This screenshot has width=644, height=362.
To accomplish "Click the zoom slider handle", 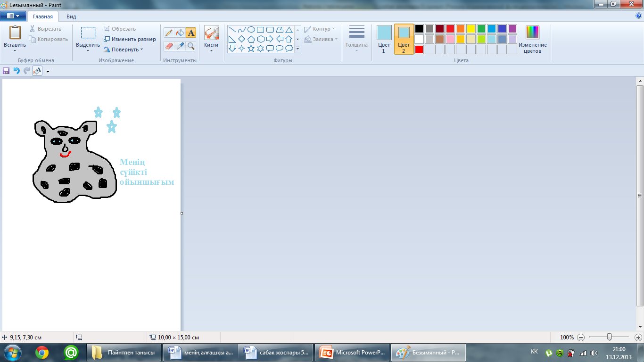I will (x=610, y=337).
